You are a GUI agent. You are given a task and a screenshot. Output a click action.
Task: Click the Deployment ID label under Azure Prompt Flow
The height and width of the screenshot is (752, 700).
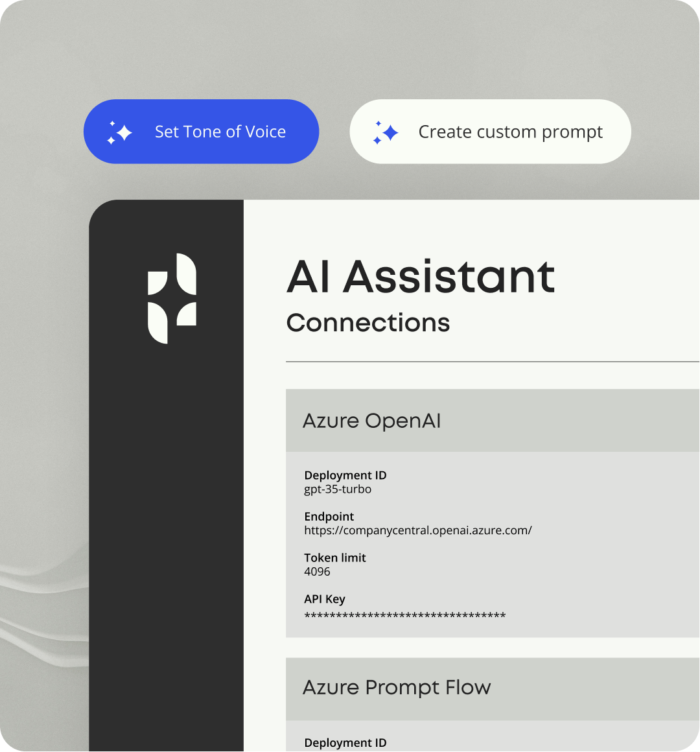tap(345, 742)
